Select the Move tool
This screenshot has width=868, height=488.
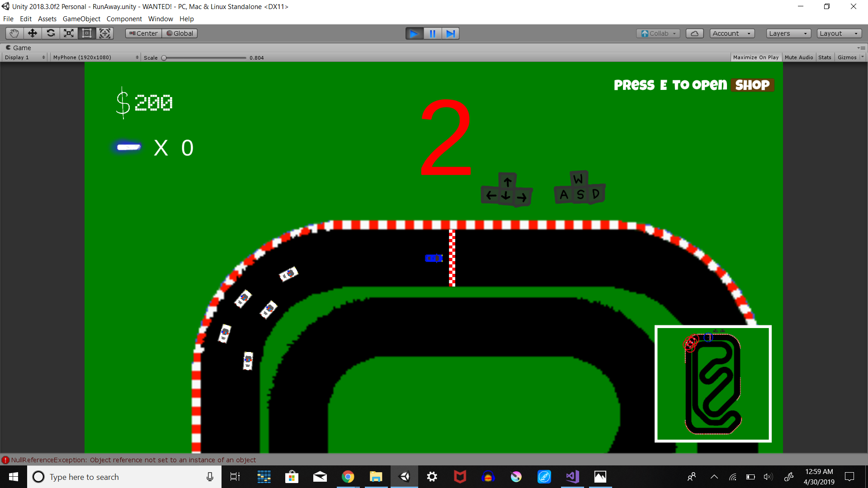point(33,33)
